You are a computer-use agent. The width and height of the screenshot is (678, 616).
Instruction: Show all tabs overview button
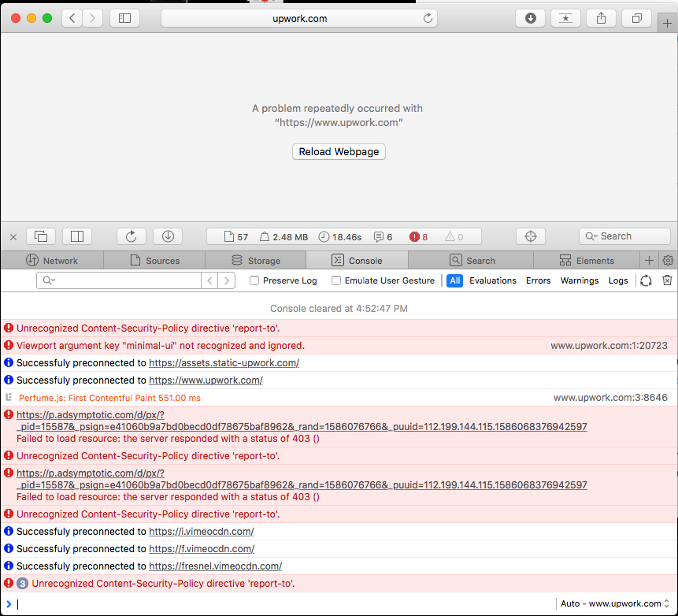pos(636,18)
